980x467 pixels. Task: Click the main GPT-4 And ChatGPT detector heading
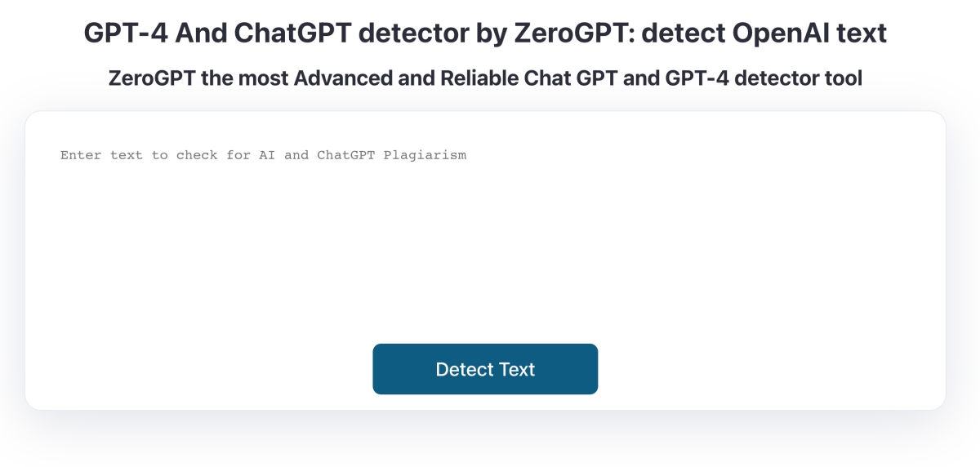(485, 33)
